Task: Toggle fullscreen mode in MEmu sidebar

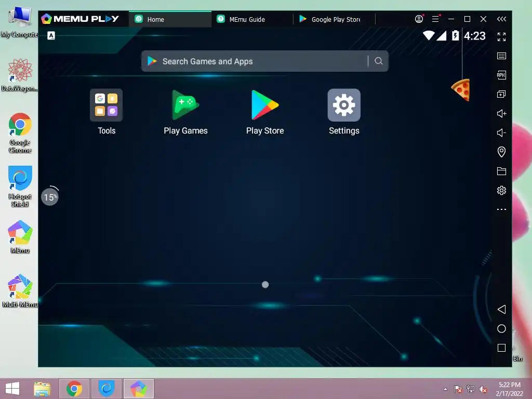Action: [x=501, y=37]
